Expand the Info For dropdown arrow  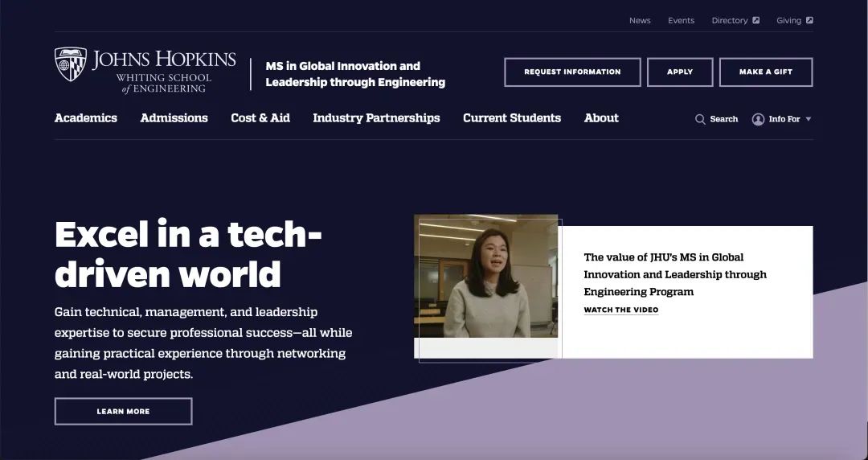[x=809, y=119]
